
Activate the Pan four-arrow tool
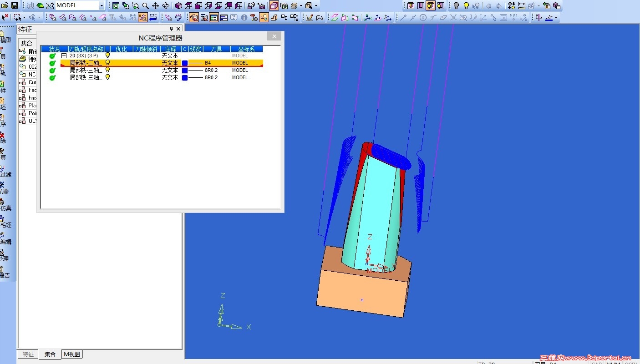(x=155, y=5)
